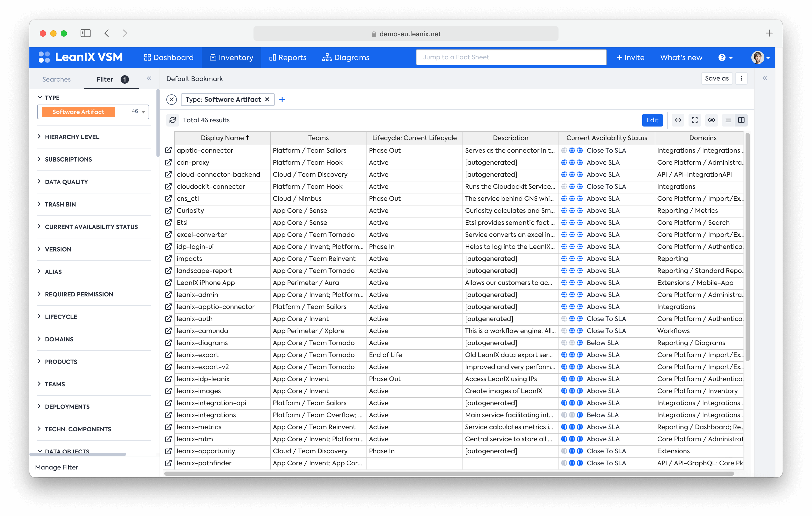The height and width of the screenshot is (516, 812).
Task: Collapse the TYPE filter section
Action: coord(49,98)
